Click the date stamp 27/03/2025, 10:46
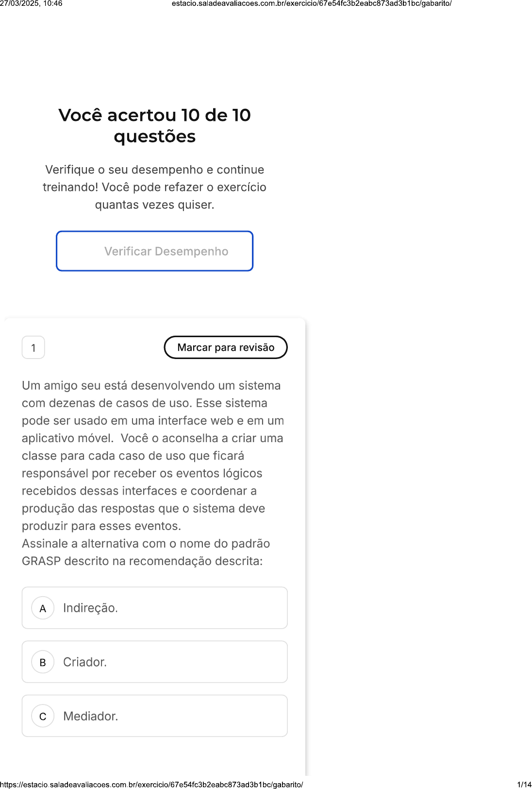The image size is (532, 789). pos(31,4)
